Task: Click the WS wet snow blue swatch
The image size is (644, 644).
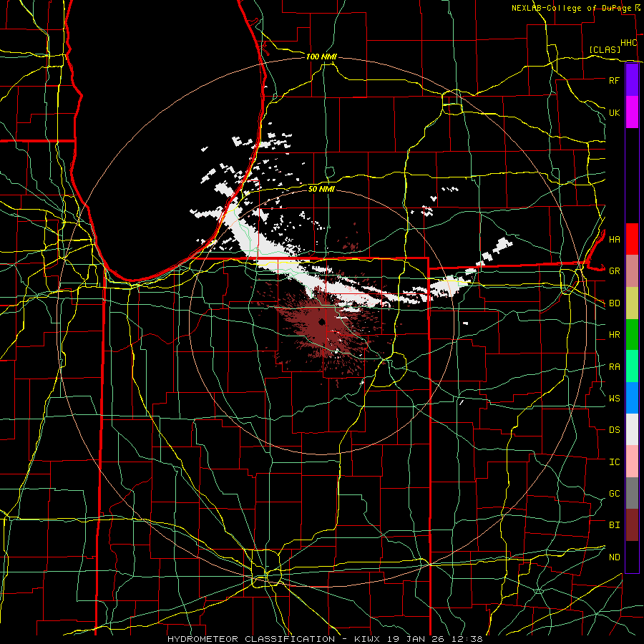Action: pos(632,398)
